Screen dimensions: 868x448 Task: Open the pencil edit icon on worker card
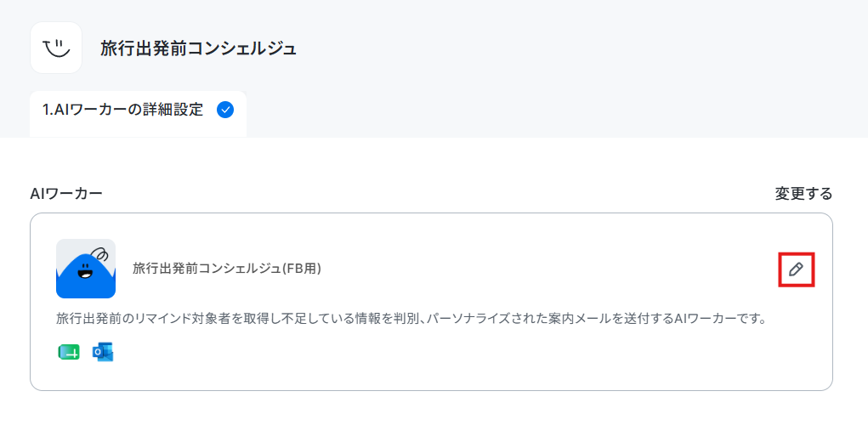click(796, 269)
